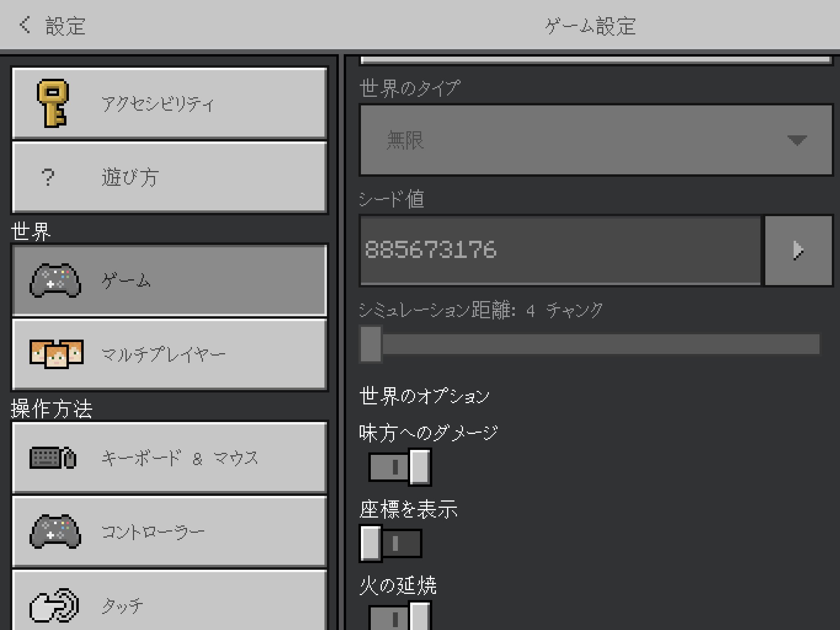Viewport: 840px width, 630px height.
Task: Click the golden key accessibility icon
Action: 52,103
